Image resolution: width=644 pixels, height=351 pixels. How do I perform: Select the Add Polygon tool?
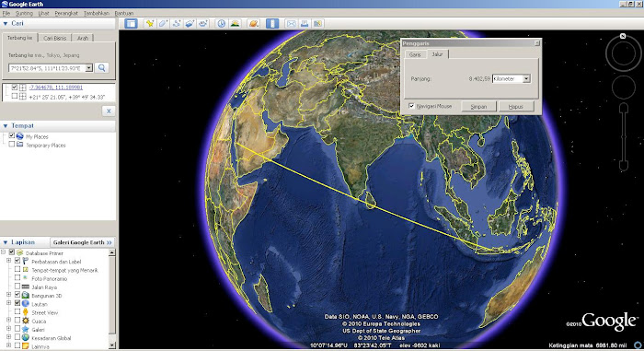coord(163,23)
